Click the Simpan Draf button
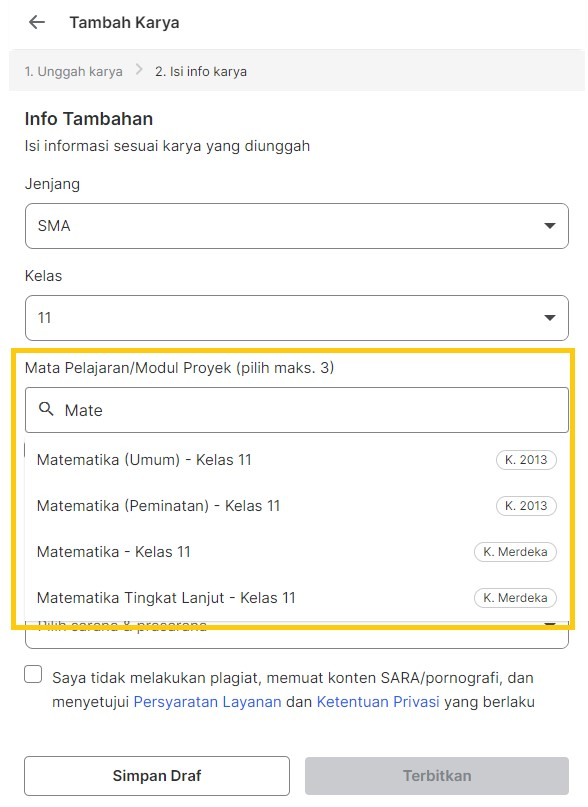Viewport: 588px width, 807px height. point(157,776)
